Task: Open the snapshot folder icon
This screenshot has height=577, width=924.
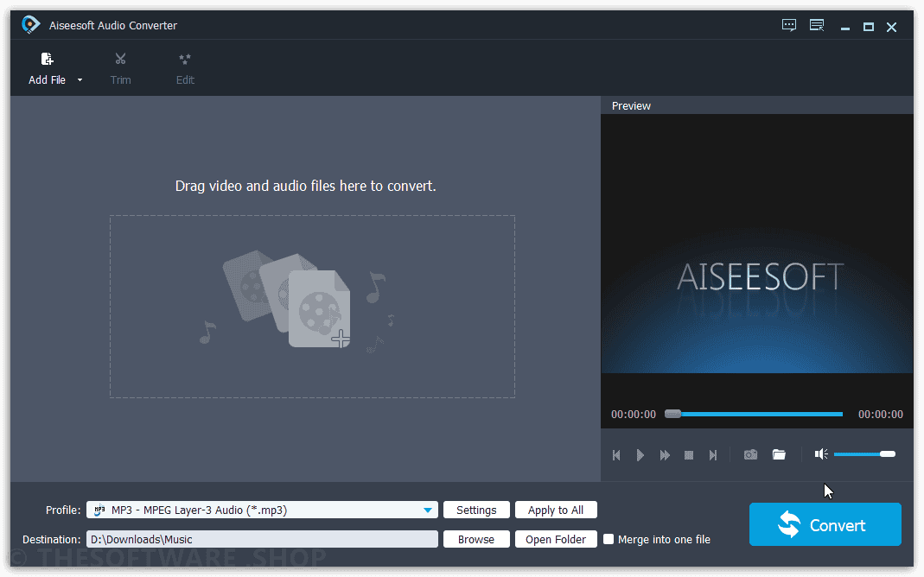Action: tap(779, 454)
